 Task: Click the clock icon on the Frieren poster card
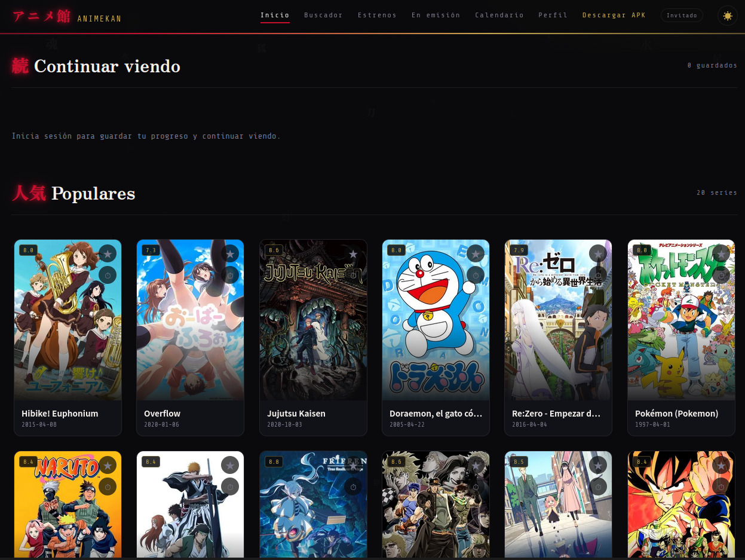pyautogui.click(x=353, y=486)
